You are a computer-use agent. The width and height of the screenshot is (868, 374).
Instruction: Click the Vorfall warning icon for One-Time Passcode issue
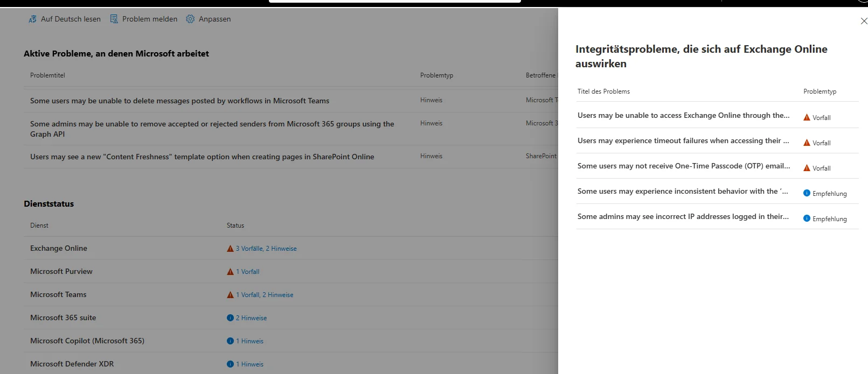[807, 168]
